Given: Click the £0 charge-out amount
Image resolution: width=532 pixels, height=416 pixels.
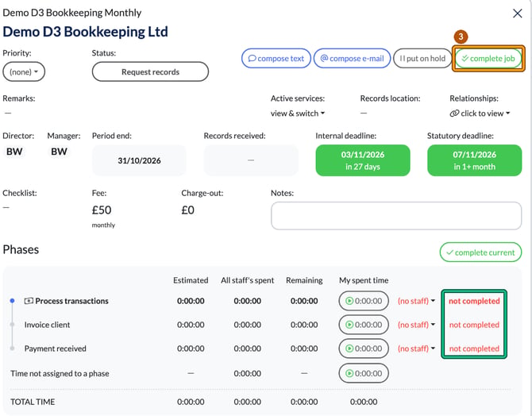Looking at the screenshot, I should pyautogui.click(x=187, y=210).
